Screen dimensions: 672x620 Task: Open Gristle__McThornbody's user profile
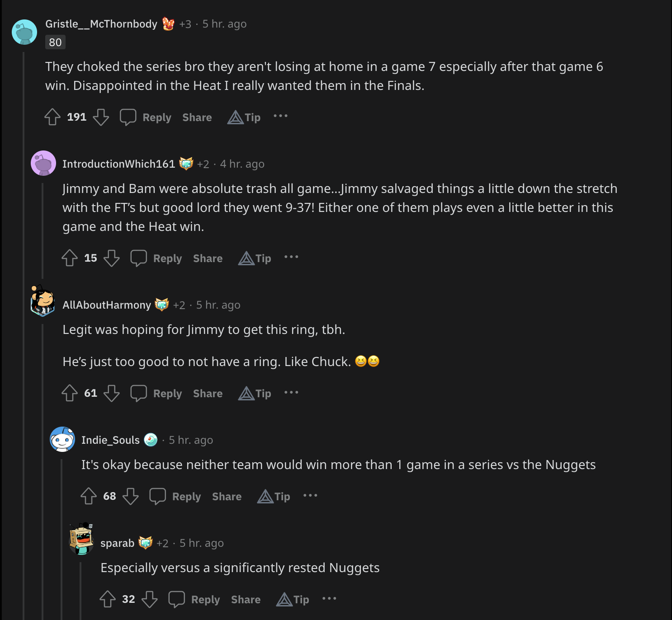tap(101, 24)
